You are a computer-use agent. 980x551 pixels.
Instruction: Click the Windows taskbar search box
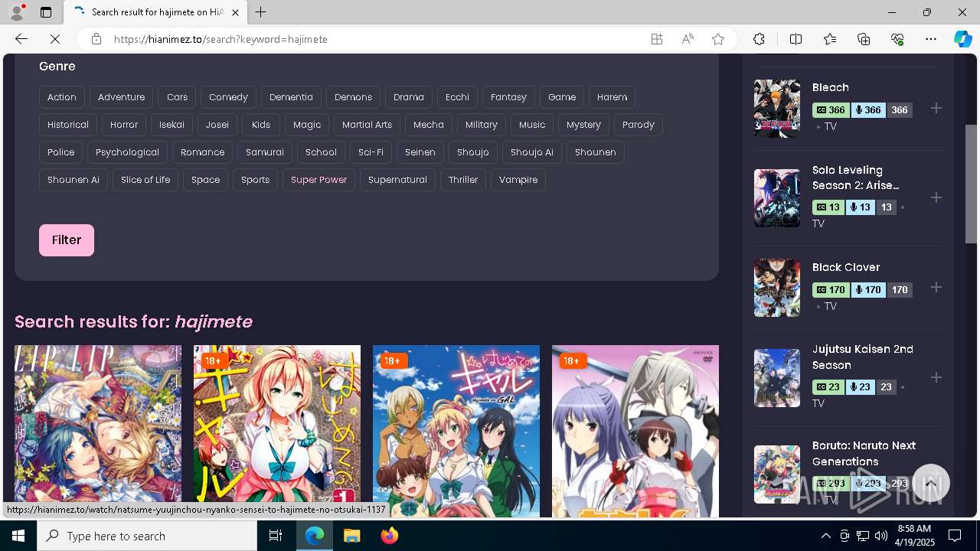coord(147,536)
